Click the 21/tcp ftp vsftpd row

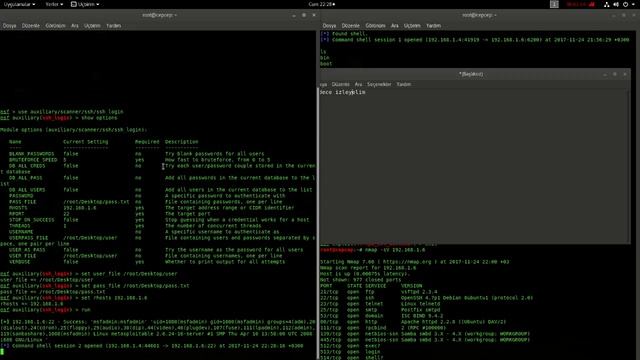pyautogui.click(x=378, y=292)
